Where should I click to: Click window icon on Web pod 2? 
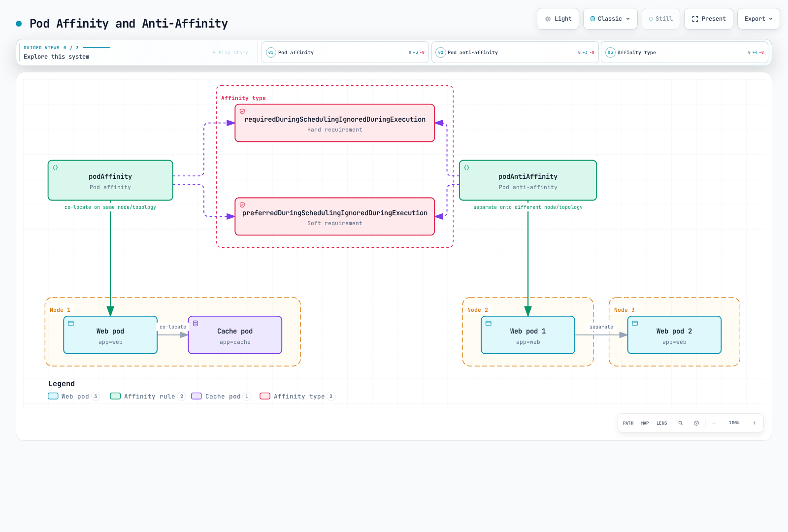coord(635,323)
